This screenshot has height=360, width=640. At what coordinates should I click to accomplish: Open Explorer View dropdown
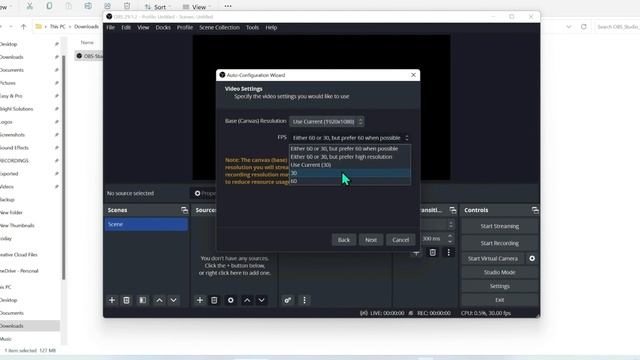click(196, 7)
